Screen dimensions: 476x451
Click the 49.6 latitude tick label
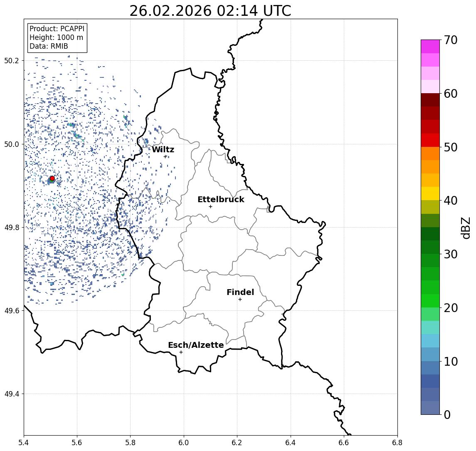[11, 311]
